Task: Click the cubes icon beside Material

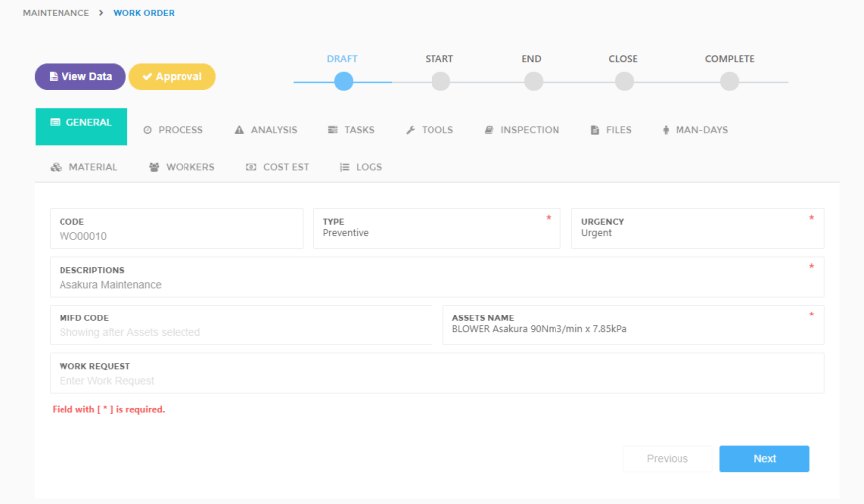Action: point(56,167)
